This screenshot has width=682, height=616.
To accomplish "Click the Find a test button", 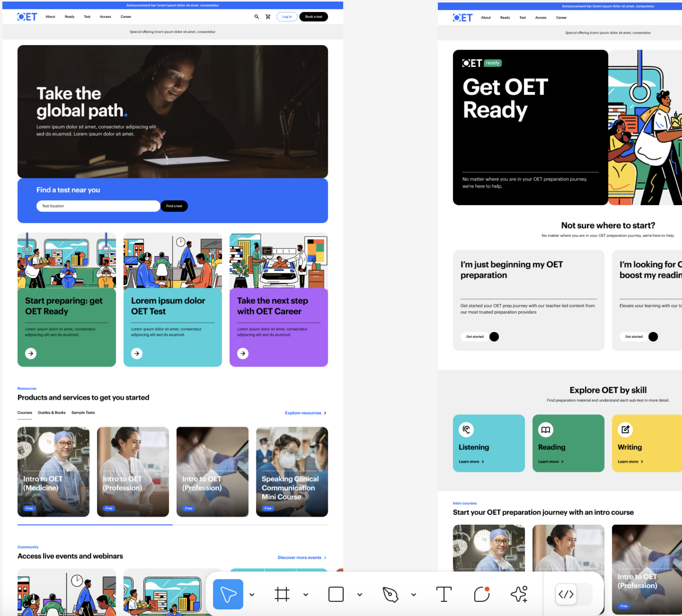I will point(174,206).
